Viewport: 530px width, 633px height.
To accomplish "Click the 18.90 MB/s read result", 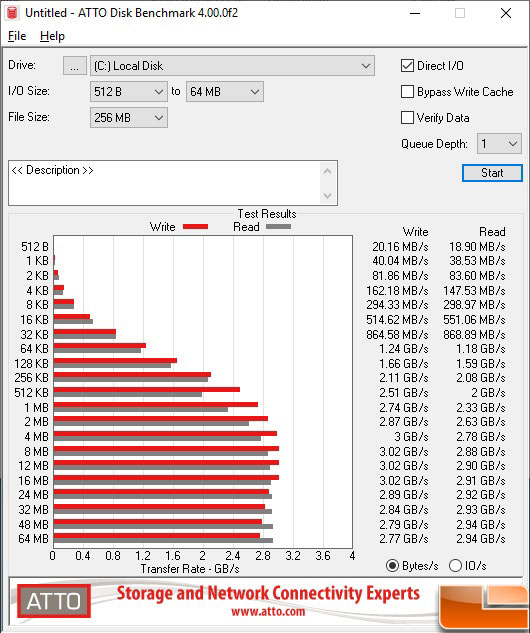I will click(x=477, y=246).
